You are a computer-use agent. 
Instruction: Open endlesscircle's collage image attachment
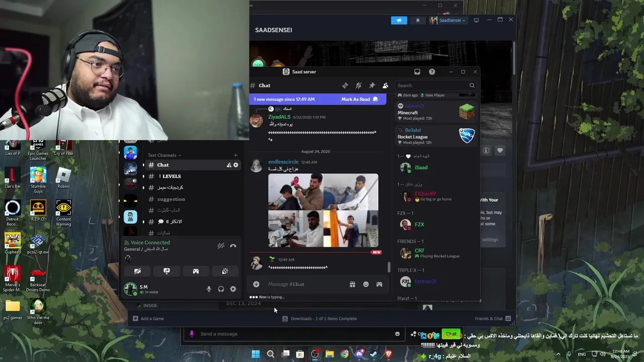[x=323, y=210]
